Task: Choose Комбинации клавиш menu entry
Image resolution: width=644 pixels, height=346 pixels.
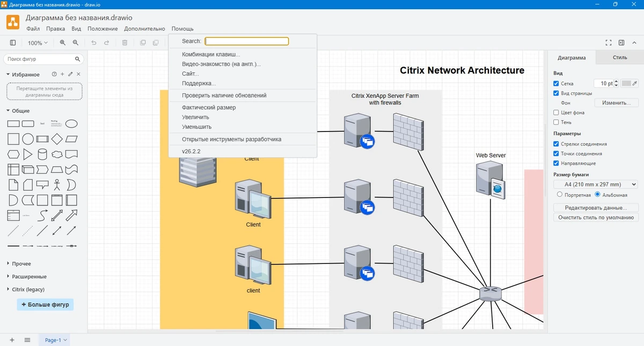Action: coord(211,54)
